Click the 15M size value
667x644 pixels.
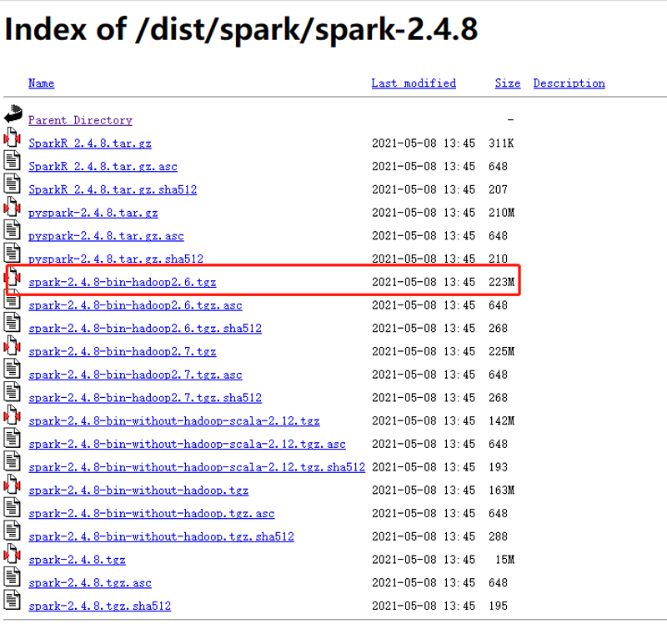pyautogui.click(x=505, y=559)
